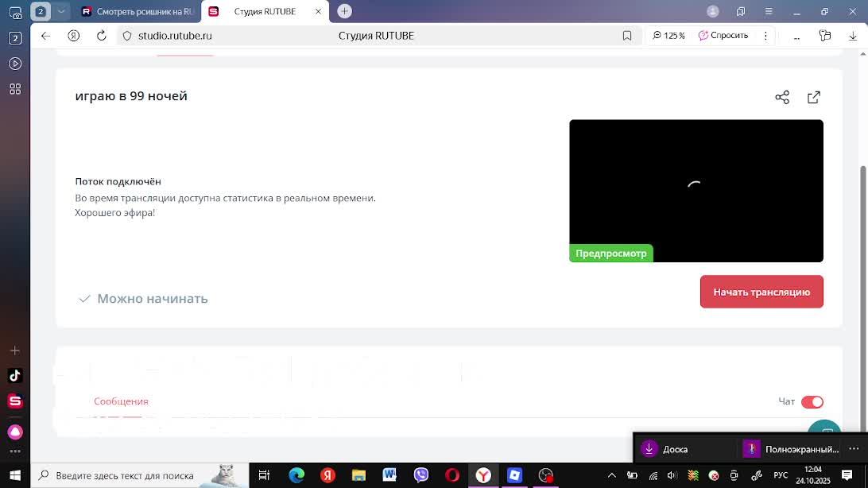Open the sidebar services grid icon
Viewport: 868px width, 488px height.
click(15, 89)
